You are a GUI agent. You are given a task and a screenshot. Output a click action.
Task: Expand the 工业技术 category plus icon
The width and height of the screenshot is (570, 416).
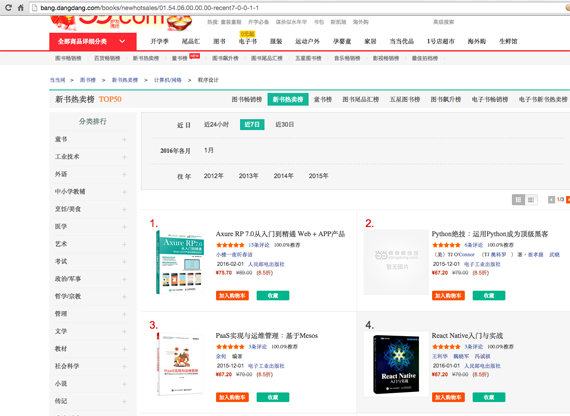coord(124,157)
